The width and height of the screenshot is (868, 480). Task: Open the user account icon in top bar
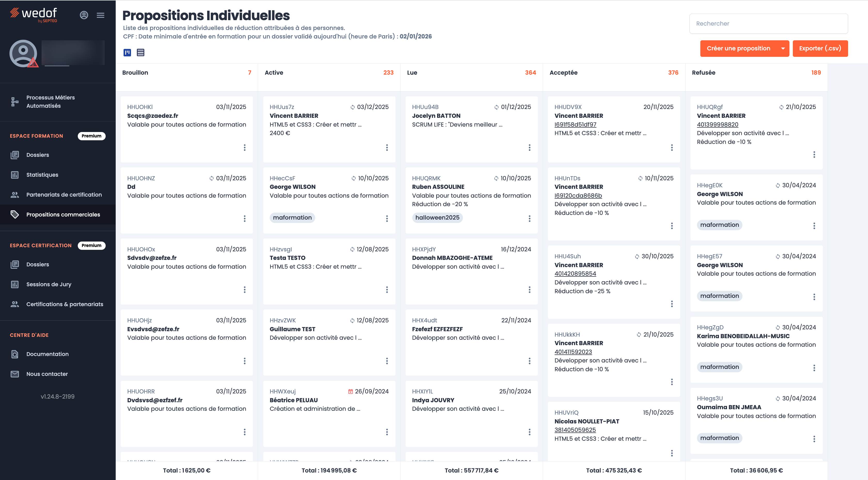83,15
